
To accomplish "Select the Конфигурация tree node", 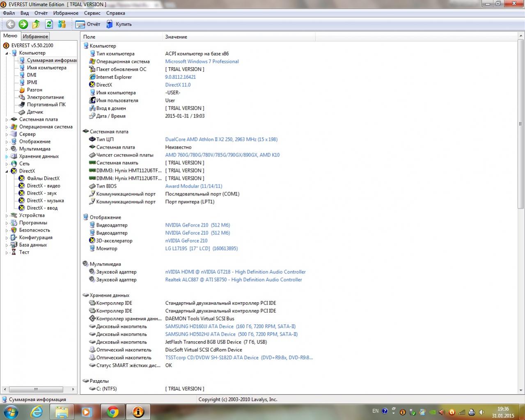I will pos(36,238).
